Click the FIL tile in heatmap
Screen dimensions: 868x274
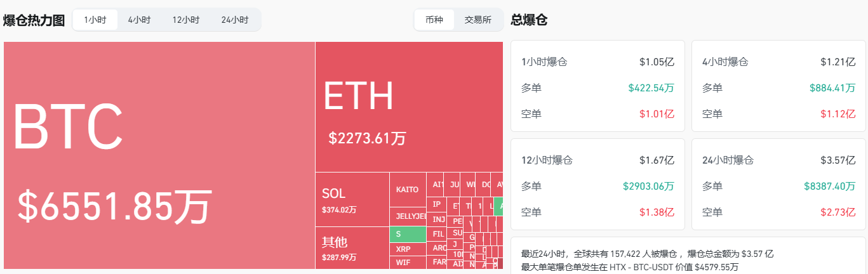point(438,233)
